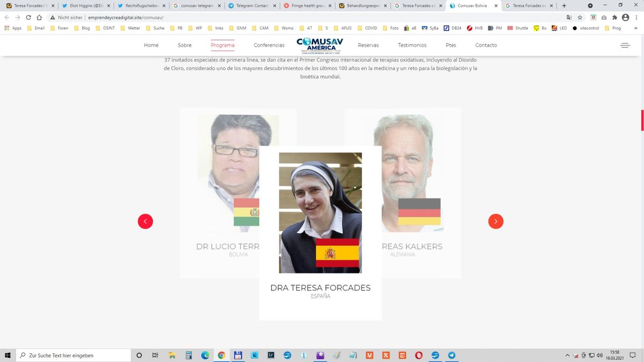The height and width of the screenshot is (362, 644).
Task: Click the red next-slide arrow
Action: [495, 221]
